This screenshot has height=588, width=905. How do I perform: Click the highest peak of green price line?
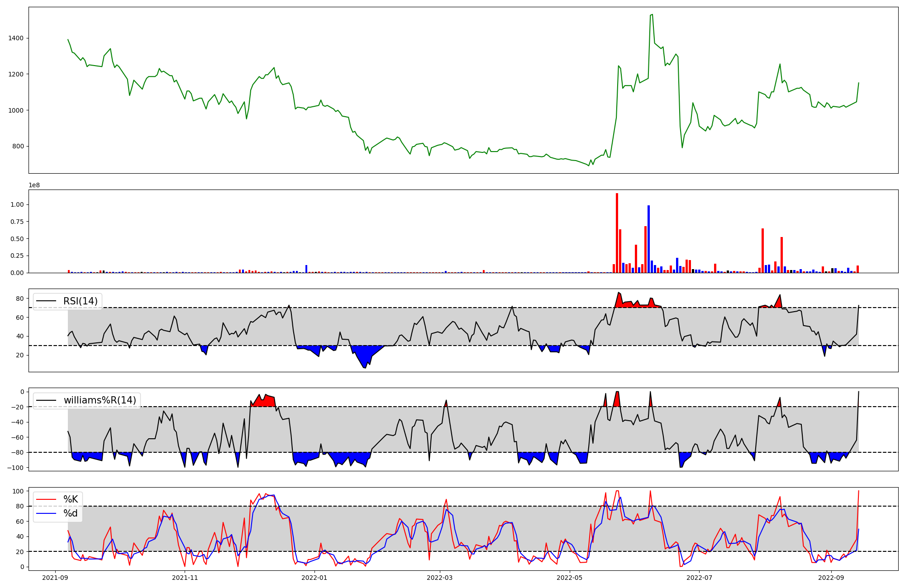652,15
